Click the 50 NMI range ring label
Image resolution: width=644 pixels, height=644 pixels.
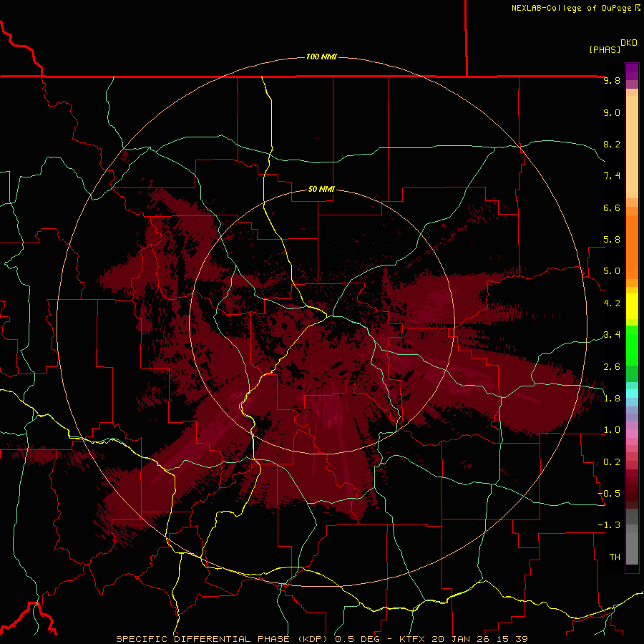pyautogui.click(x=321, y=189)
